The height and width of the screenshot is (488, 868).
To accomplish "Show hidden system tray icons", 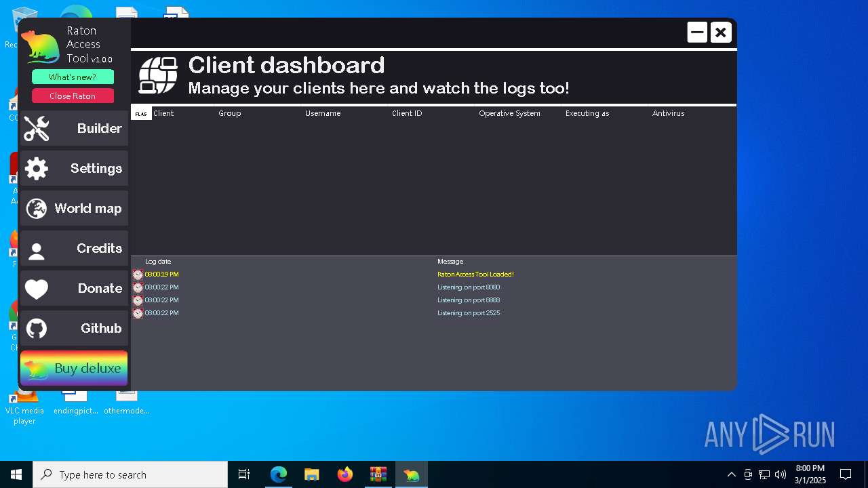I will click(732, 474).
